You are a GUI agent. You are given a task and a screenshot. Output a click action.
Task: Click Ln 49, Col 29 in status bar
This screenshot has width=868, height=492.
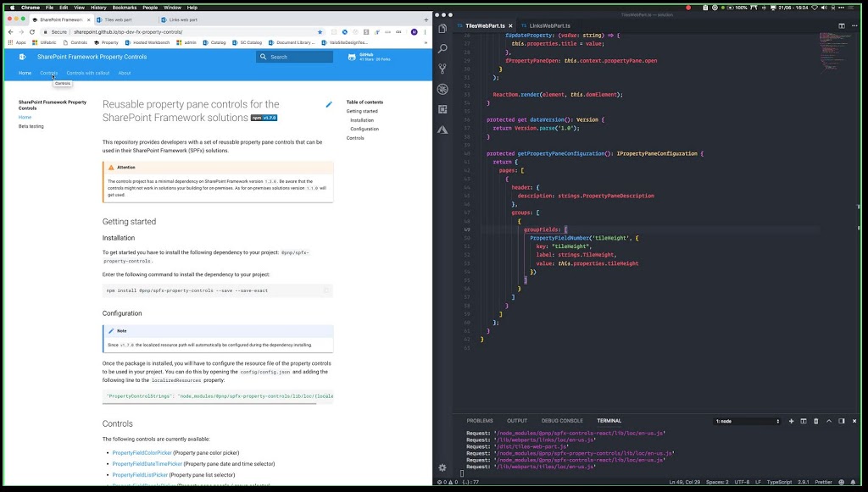point(684,482)
